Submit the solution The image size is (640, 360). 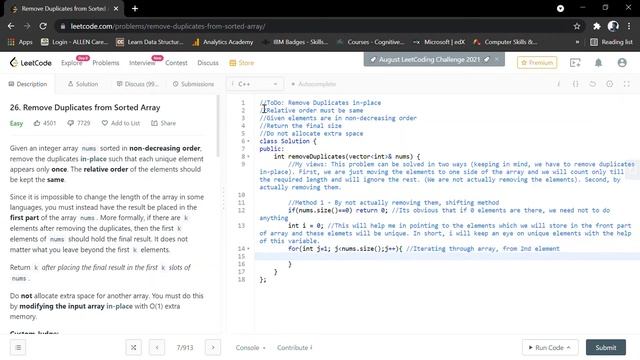pos(606,347)
